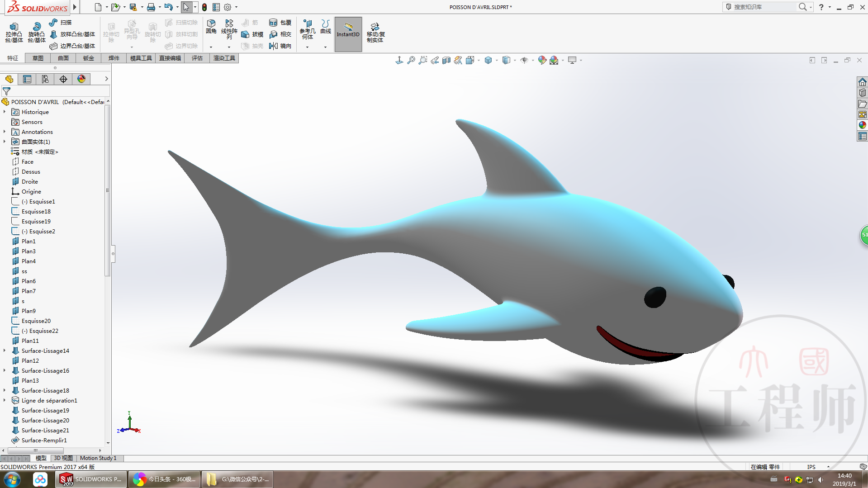This screenshot has height=488, width=868.
Task: Open the Fillet (圆角) dropdown arrow
Action: pos(211,47)
